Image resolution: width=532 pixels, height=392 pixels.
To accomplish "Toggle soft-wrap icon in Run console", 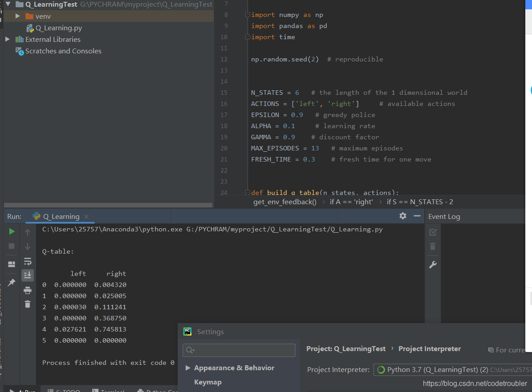I will tap(28, 262).
